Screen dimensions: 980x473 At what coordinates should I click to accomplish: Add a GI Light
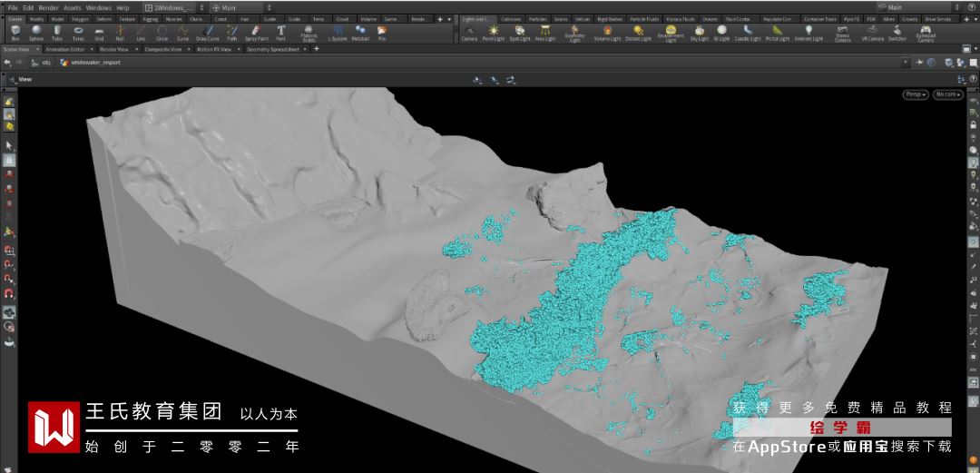[x=722, y=33]
